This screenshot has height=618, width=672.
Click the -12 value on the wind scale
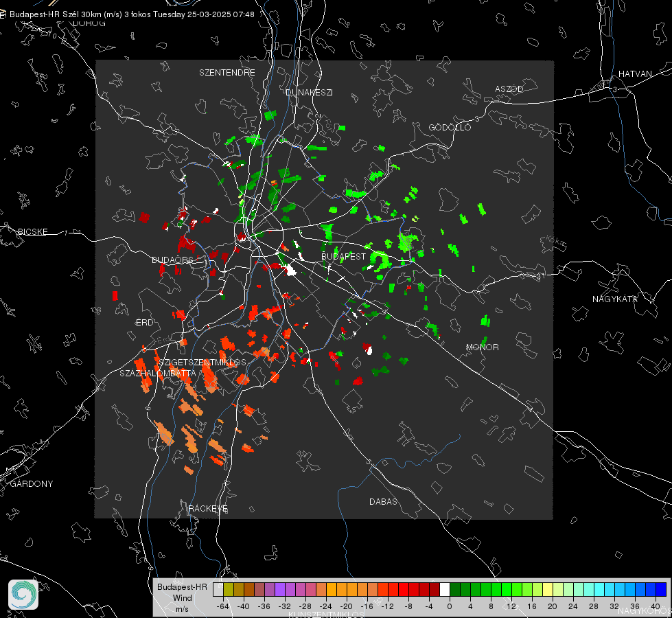tap(387, 606)
